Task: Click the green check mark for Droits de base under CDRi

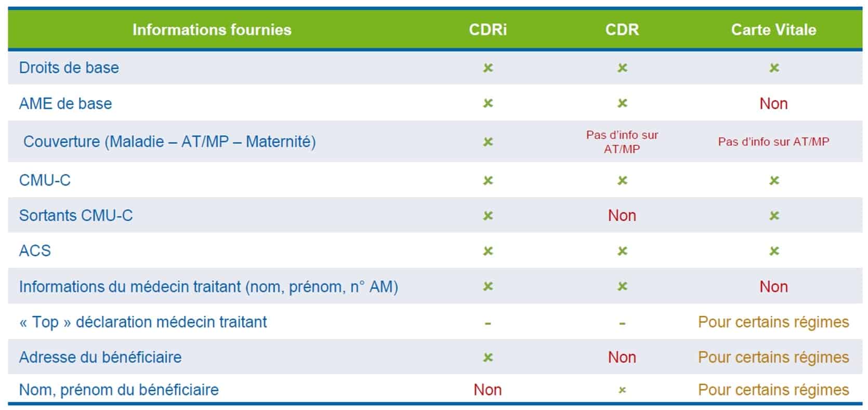Action: (x=488, y=68)
